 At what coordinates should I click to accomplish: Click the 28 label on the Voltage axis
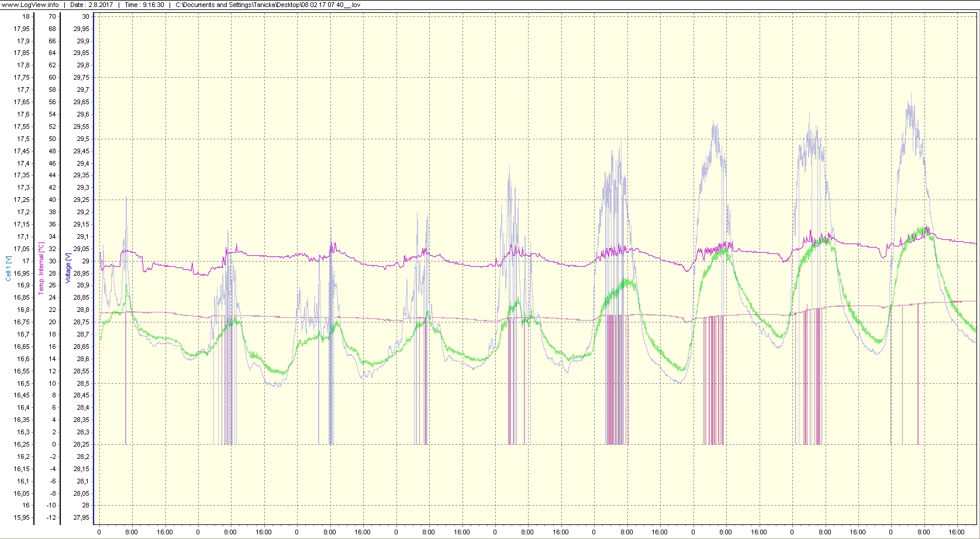point(85,505)
